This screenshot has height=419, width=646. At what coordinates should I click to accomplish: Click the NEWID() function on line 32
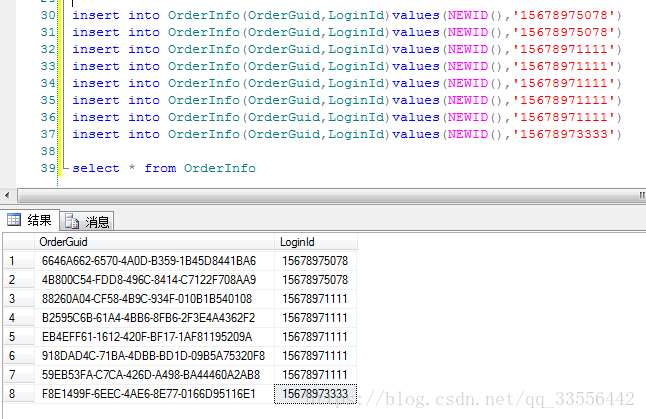(474, 49)
